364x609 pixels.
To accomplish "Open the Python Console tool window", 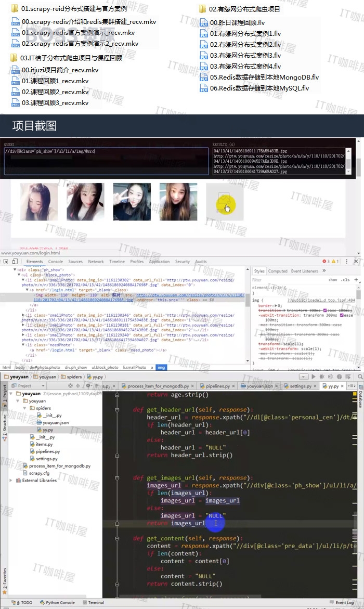I will coord(57,602).
